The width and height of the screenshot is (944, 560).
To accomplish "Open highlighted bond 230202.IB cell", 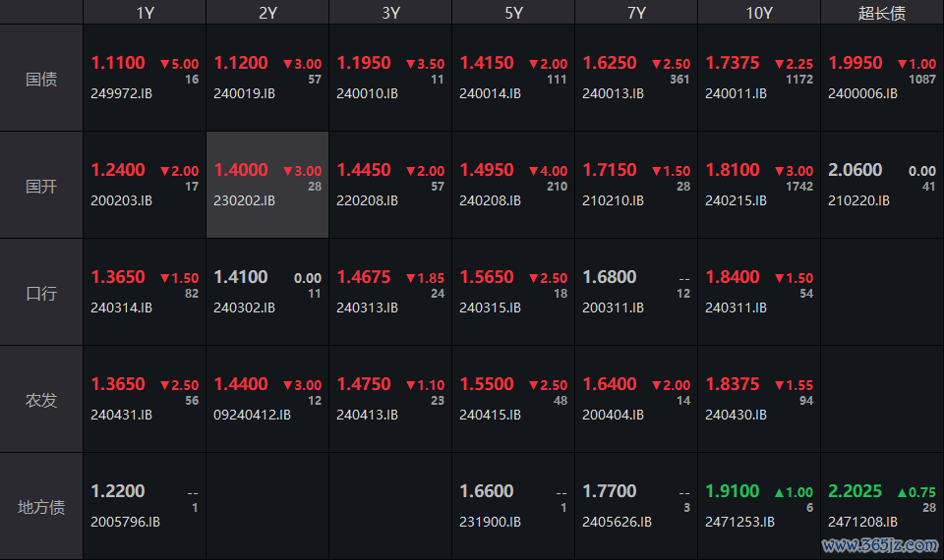I will click(x=245, y=200).
